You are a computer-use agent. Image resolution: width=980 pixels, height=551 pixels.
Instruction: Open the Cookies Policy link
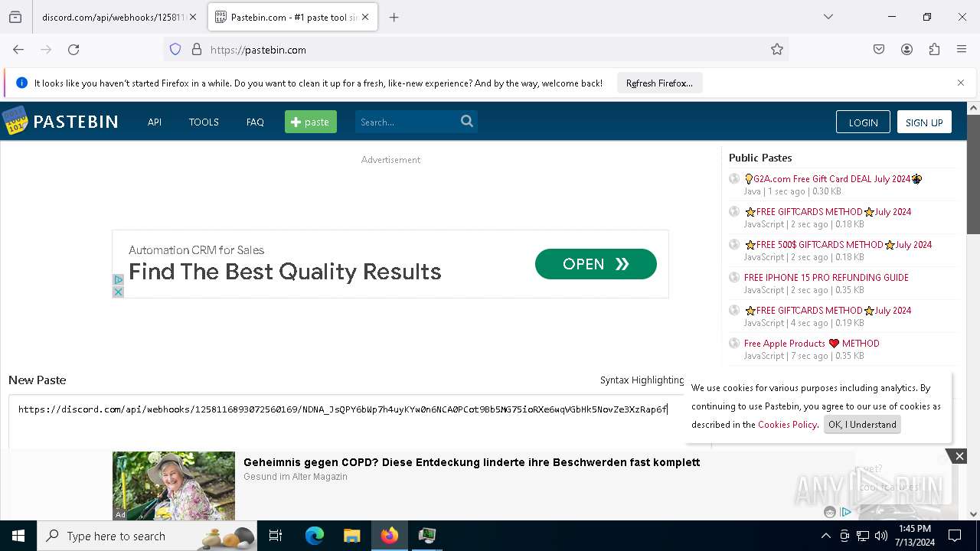pos(788,425)
